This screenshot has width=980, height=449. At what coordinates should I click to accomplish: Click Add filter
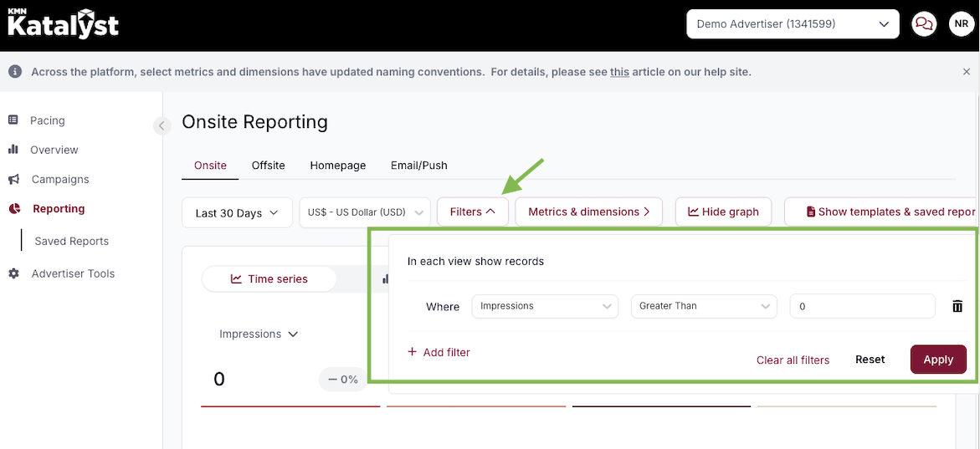coord(439,352)
